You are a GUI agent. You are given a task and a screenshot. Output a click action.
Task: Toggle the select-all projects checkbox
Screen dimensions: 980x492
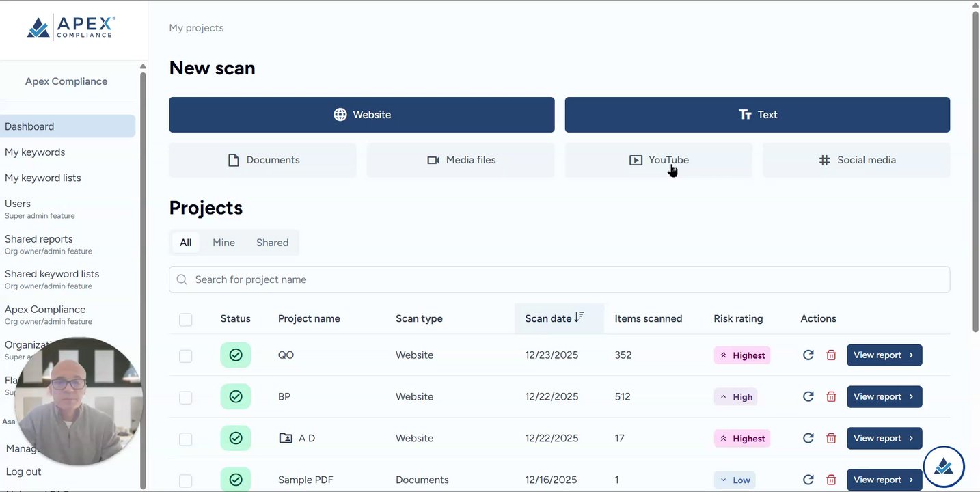click(186, 319)
